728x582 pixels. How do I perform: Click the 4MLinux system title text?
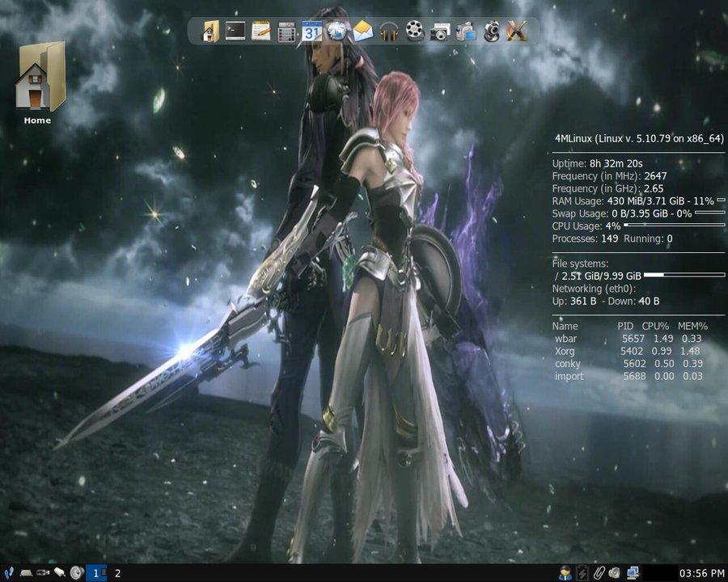pos(639,138)
